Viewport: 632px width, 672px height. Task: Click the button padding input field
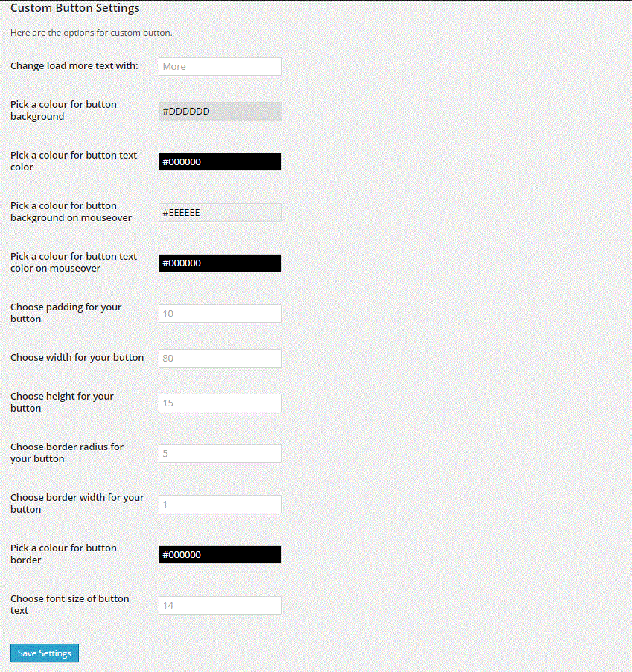[x=220, y=313]
